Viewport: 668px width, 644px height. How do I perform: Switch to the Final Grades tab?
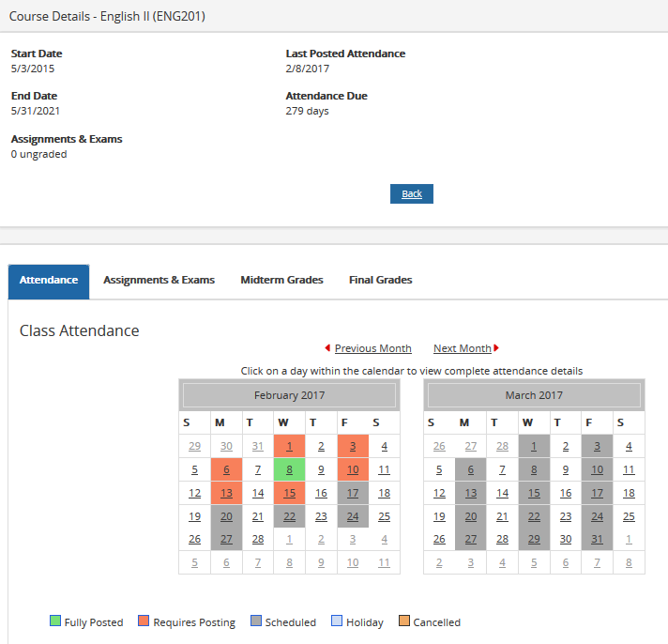[x=380, y=281]
